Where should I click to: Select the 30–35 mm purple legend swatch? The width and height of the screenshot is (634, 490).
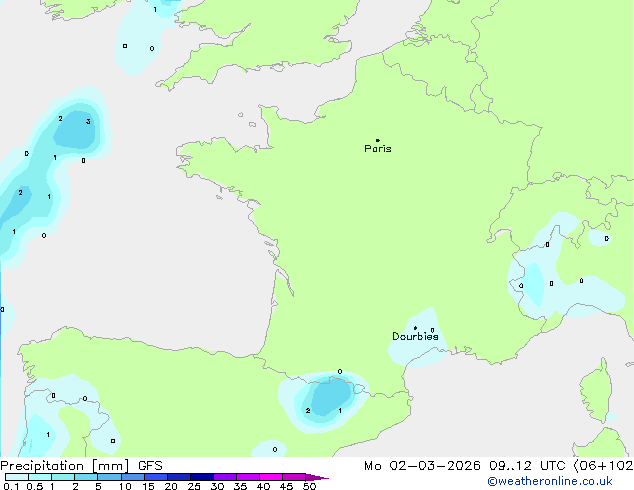tap(224, 477)
